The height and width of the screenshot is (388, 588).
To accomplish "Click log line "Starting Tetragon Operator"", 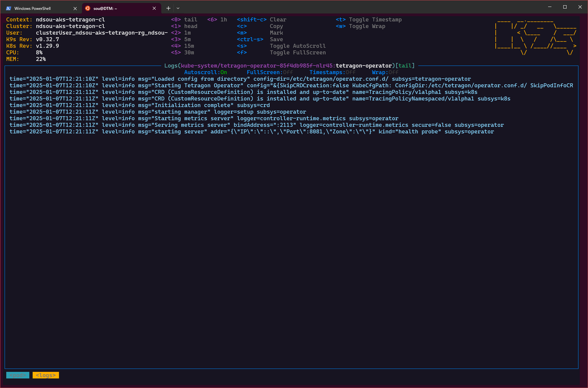I will click(291, 85).
